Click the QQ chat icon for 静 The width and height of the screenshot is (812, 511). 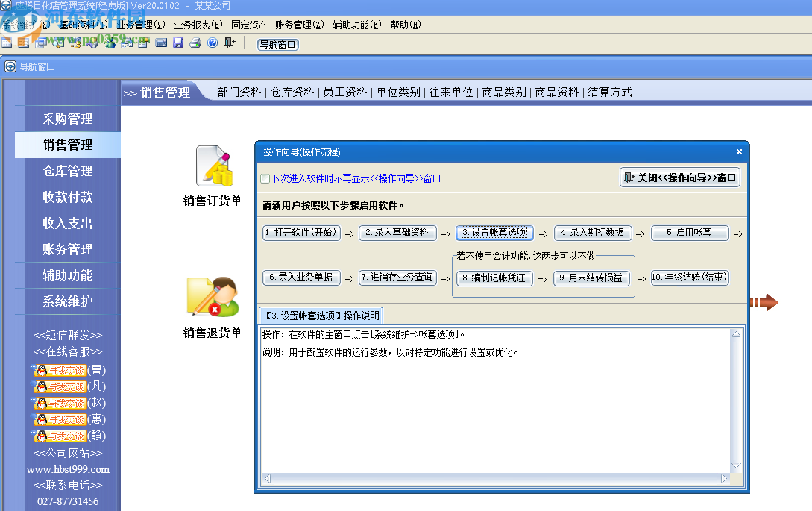[59, 436]
